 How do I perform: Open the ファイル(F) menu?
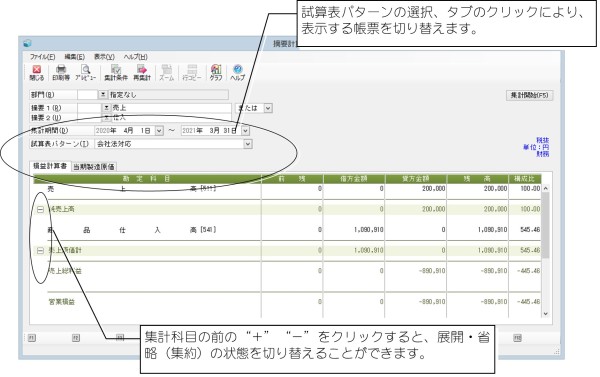click(42, 57)
